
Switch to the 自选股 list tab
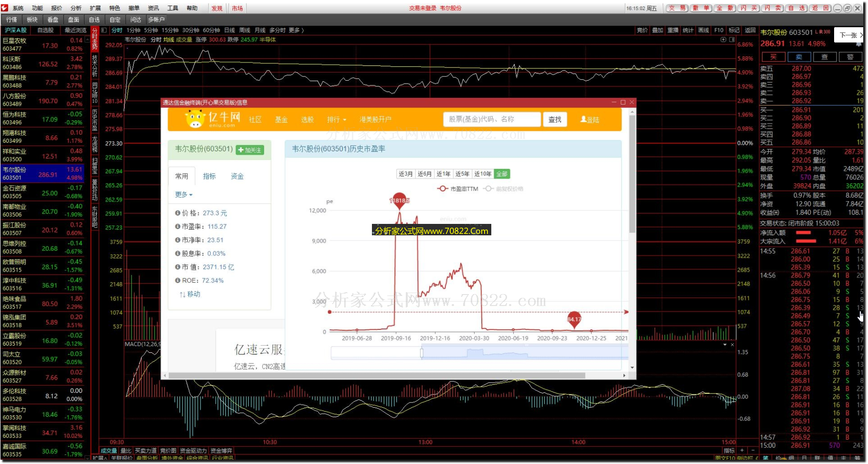click(45, 30)
